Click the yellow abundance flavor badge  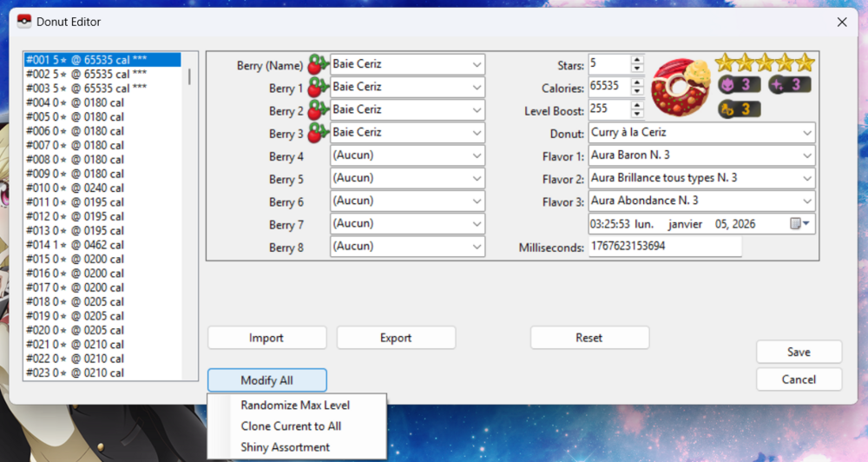739,109
